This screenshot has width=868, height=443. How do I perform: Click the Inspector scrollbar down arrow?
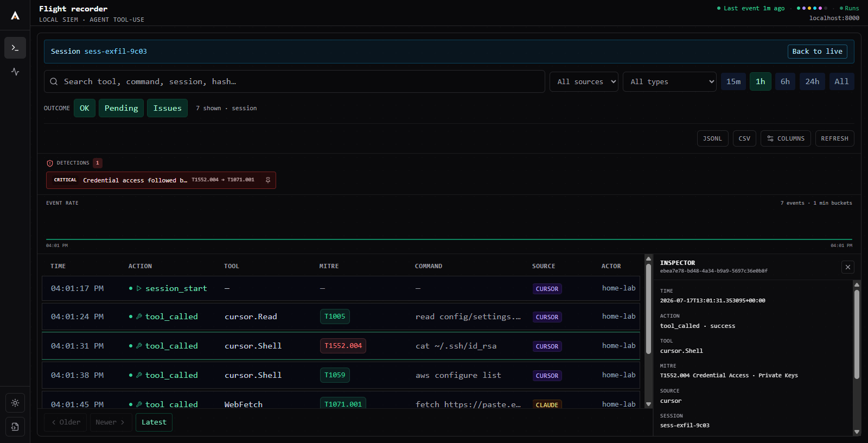point(857,432)
